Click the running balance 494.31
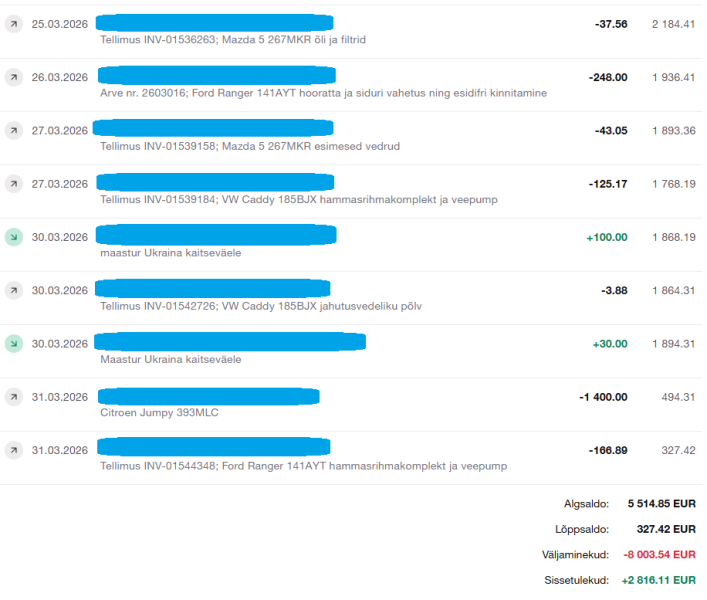 (x=677, y=397)
